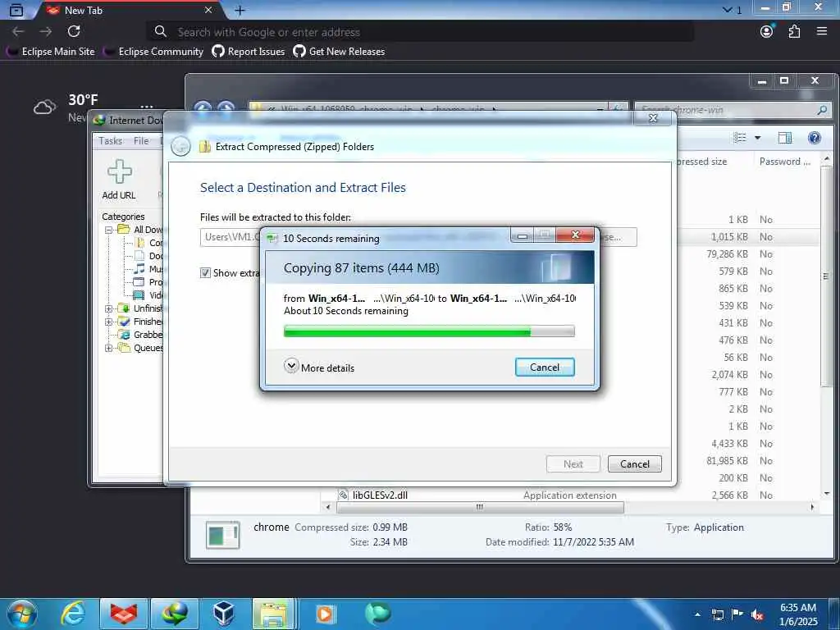Click the muted volume tray icon
Viewport: 840px width, 630px height.
click(757, 614)
